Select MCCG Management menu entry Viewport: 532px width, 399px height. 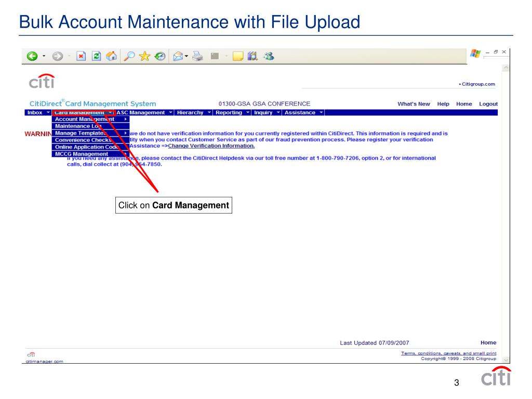(90, 154)
